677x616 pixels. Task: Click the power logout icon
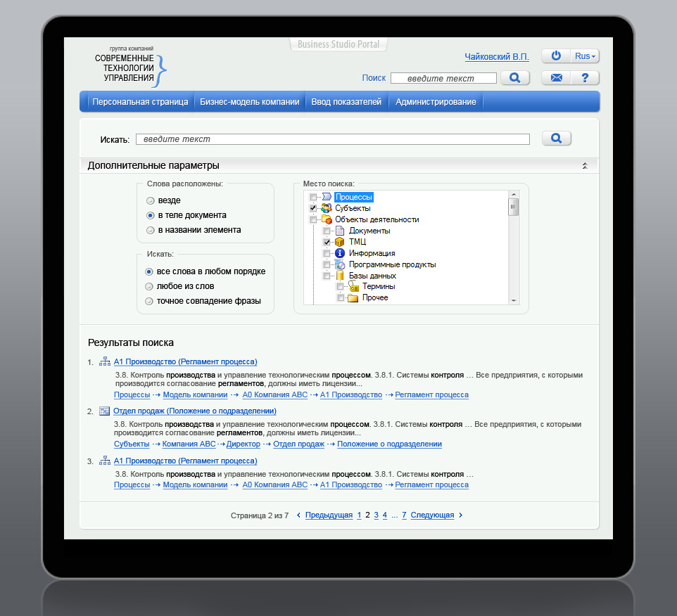point(556,56)
